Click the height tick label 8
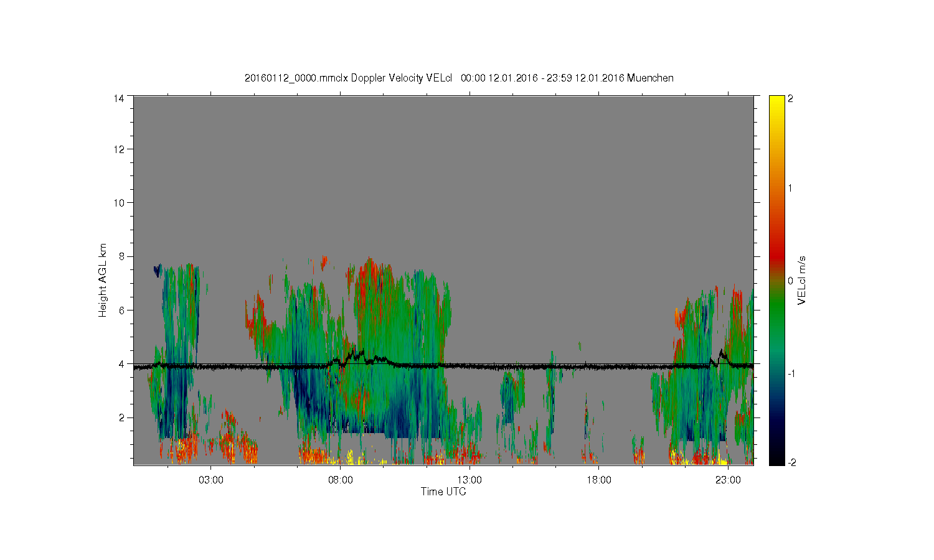934x560 pixels. pos(121,256)
